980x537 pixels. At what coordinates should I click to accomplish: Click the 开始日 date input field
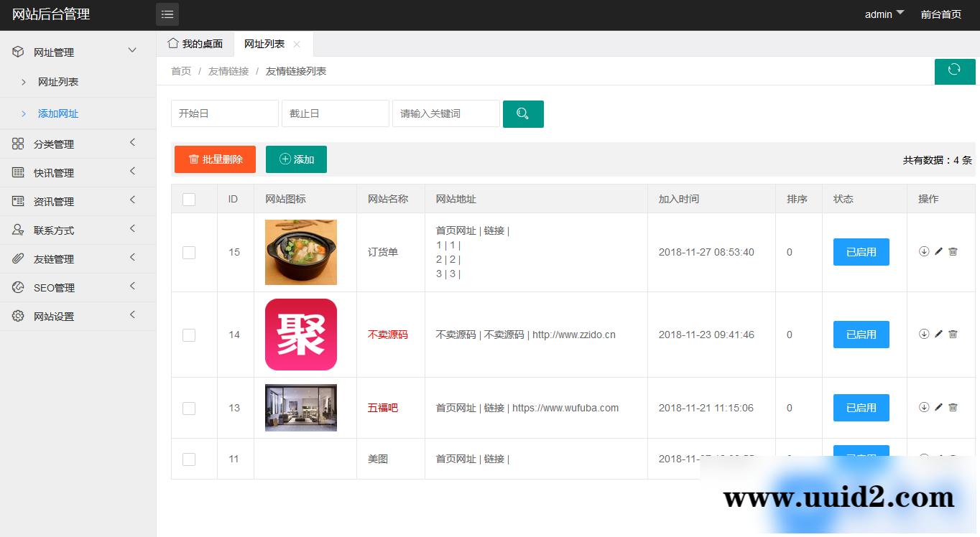coord(224,113)
